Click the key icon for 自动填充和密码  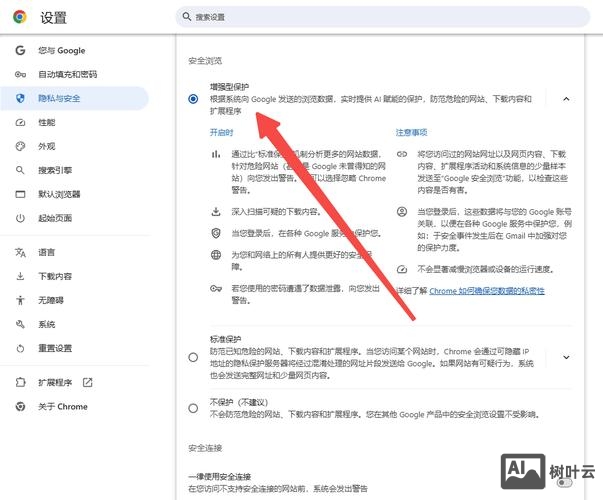point(20,74)
